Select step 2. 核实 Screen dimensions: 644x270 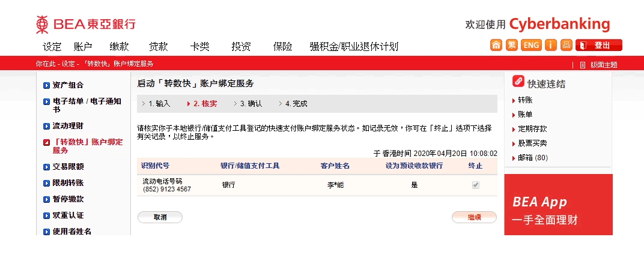click(205, 104)
